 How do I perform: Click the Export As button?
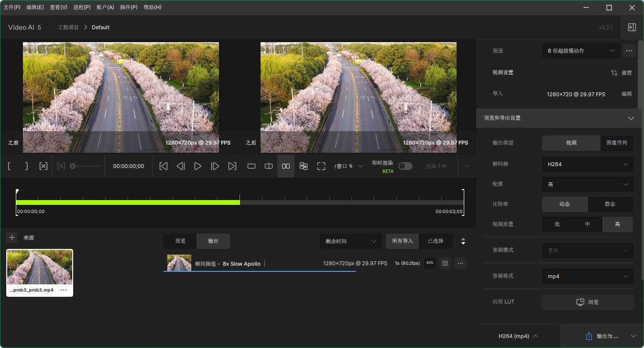coord(602,336)
